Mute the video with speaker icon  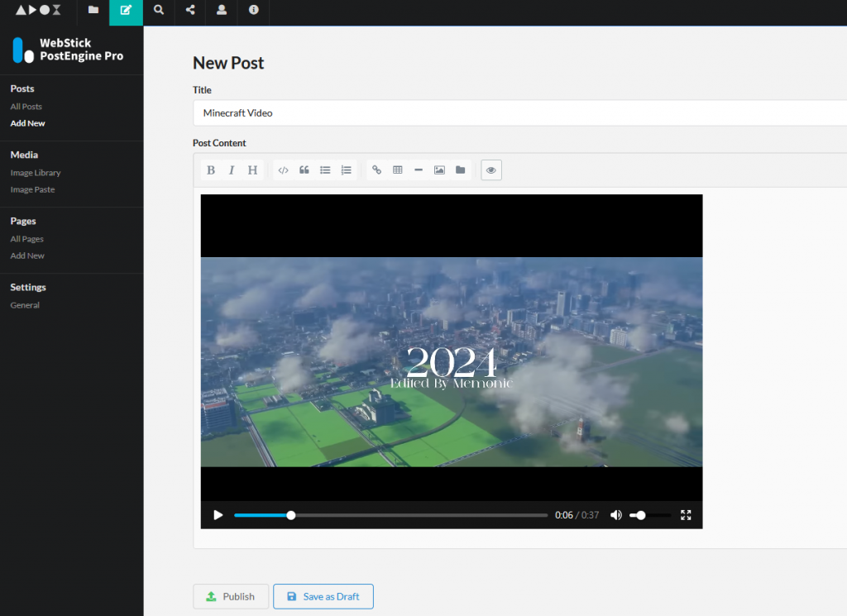[615, 515]
